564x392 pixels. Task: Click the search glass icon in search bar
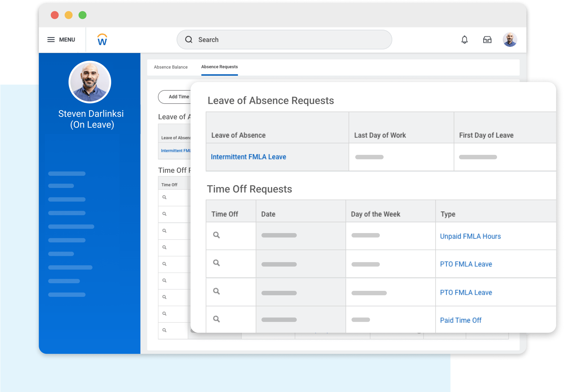point(189,40)
